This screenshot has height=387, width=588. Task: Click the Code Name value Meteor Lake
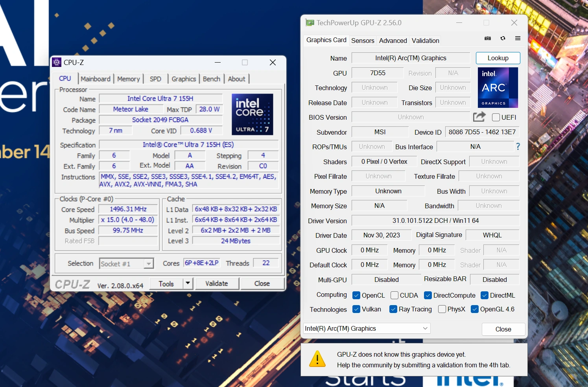[131, 109]
